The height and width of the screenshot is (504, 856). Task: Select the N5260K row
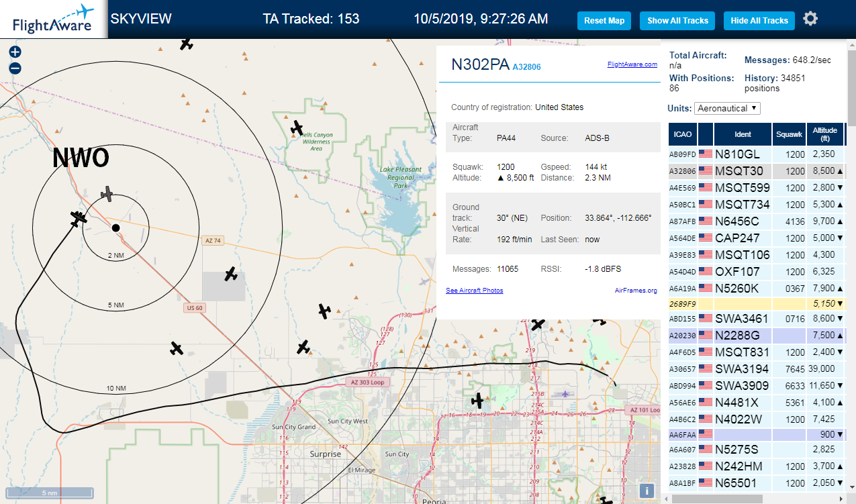coord(756,288)
